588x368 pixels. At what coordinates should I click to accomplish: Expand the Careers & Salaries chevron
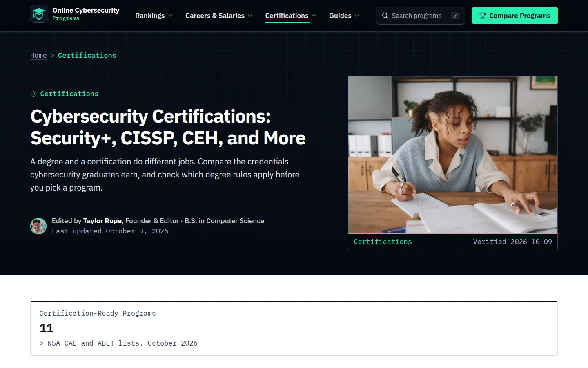[250, 16]
